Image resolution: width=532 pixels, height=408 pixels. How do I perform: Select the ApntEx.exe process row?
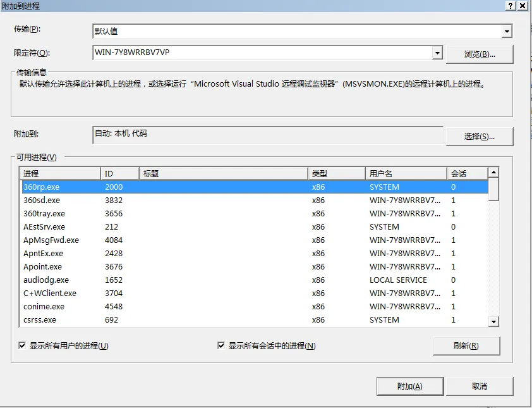[x=255, y=253]
